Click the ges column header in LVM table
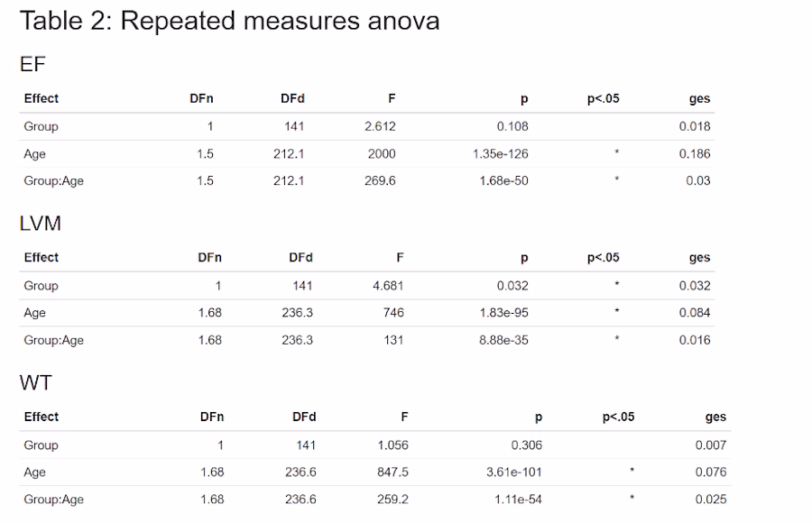Viewport: 812px width, 523px height. [699, 258]
